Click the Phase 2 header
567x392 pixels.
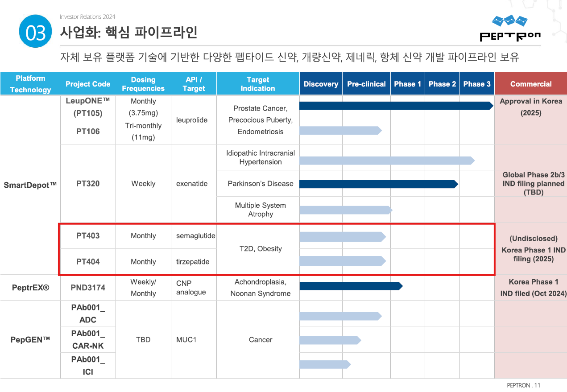click(442, 84)
